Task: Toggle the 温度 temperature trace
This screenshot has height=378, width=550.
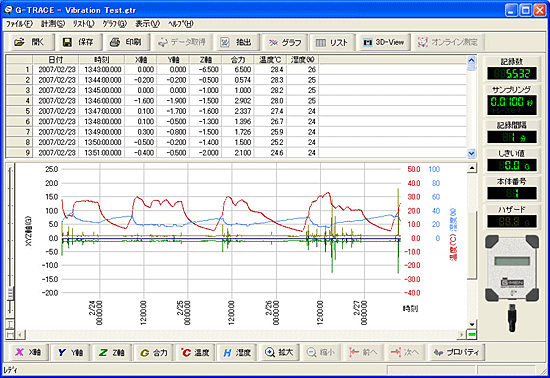Action: tap(195, 352)
